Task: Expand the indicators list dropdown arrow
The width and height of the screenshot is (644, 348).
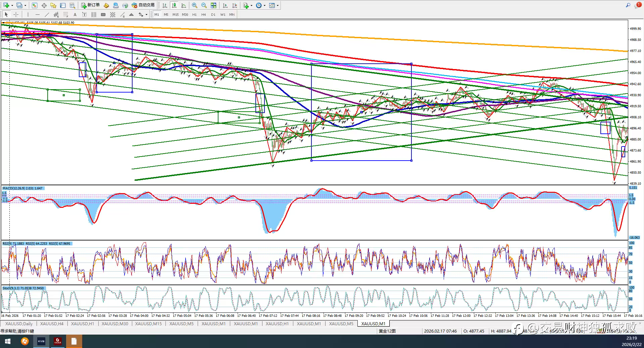Action: [251, 5]
